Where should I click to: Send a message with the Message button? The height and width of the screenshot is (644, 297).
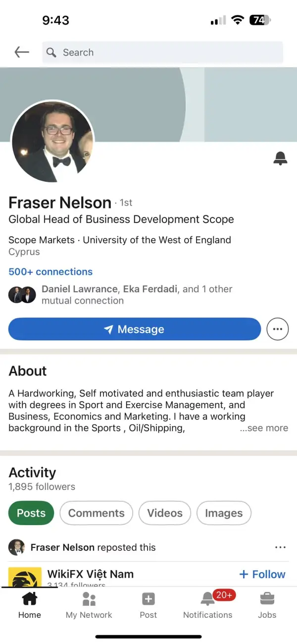click(x=135, y=329)
